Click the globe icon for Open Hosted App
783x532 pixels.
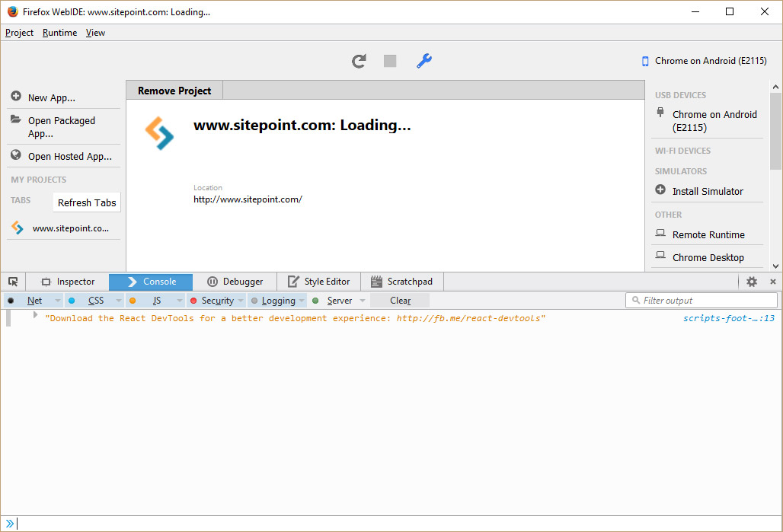[x=16, y=155]
